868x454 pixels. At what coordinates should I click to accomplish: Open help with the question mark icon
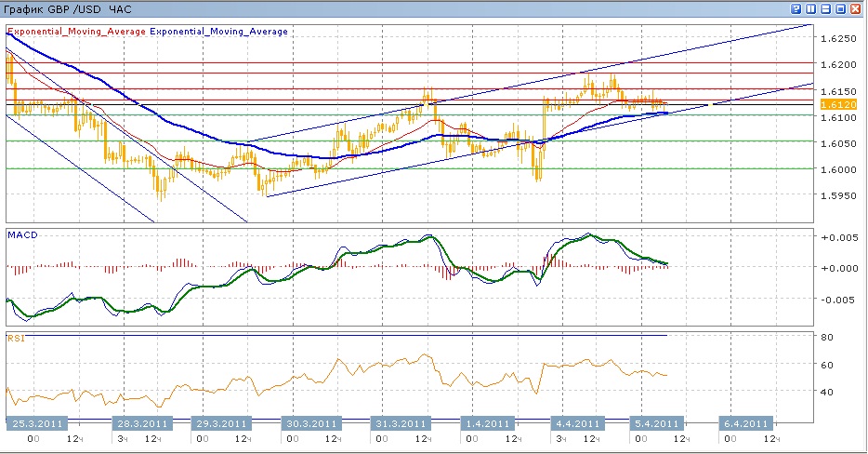point(796,8)
